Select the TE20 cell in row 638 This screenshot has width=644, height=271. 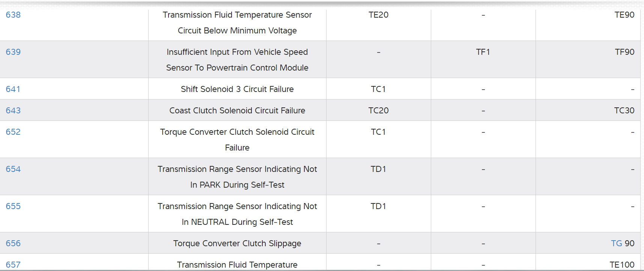(x=378, y=15)
